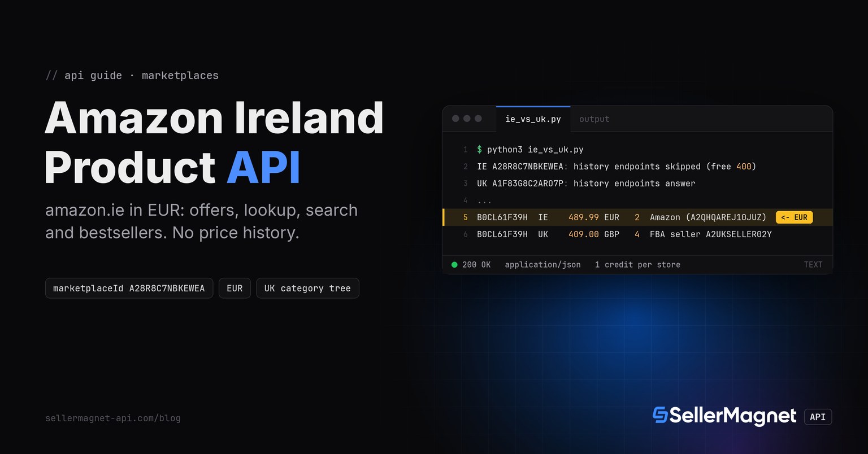Screen dimensions: 868x454
Task: Open the sellermagnet-api.com/blog link
Action: (x=113, y=418)
